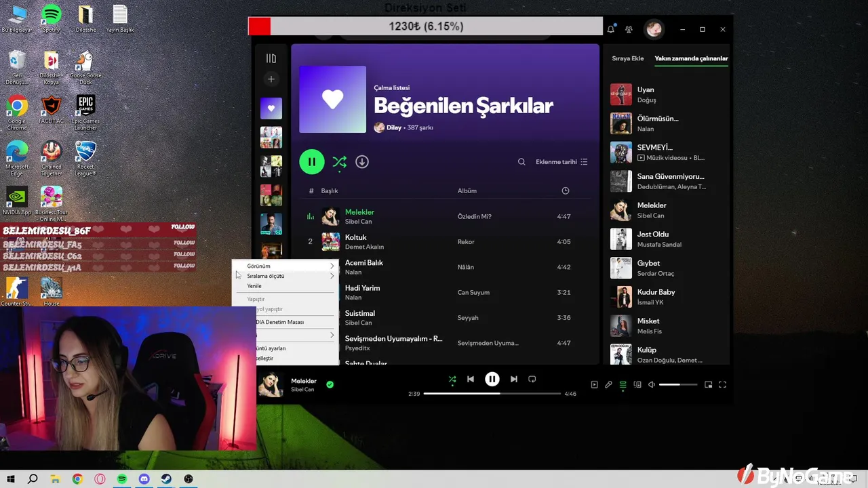Click the clock duration column icon
The image size is (868, 488).
(566, 191)
